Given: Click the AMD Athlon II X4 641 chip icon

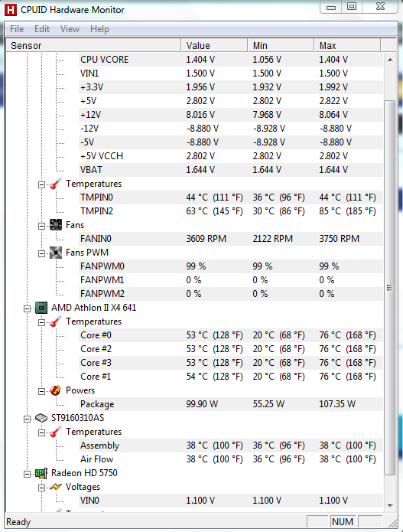Looking at the screenshot, I should [41, 308].
